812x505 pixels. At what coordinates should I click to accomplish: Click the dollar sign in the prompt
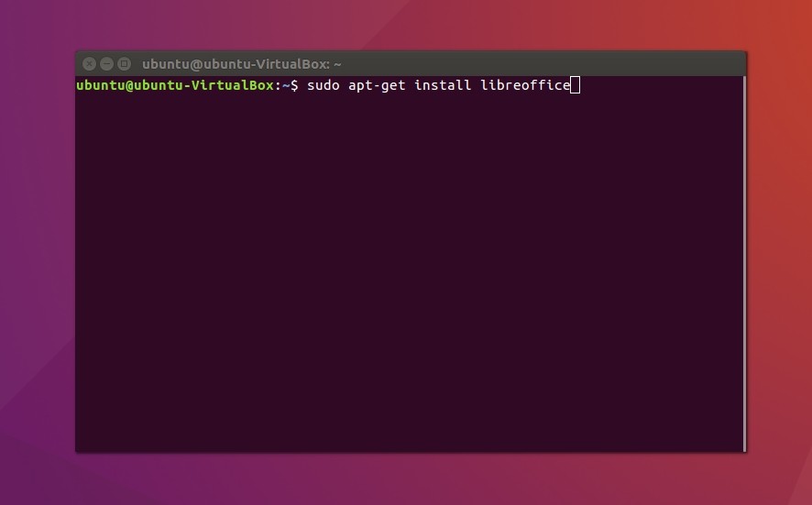click(x=294, y=85)
